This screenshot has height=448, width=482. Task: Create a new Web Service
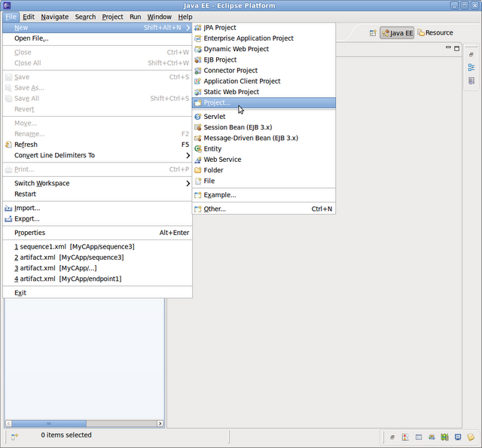click(x=264, y=160)
